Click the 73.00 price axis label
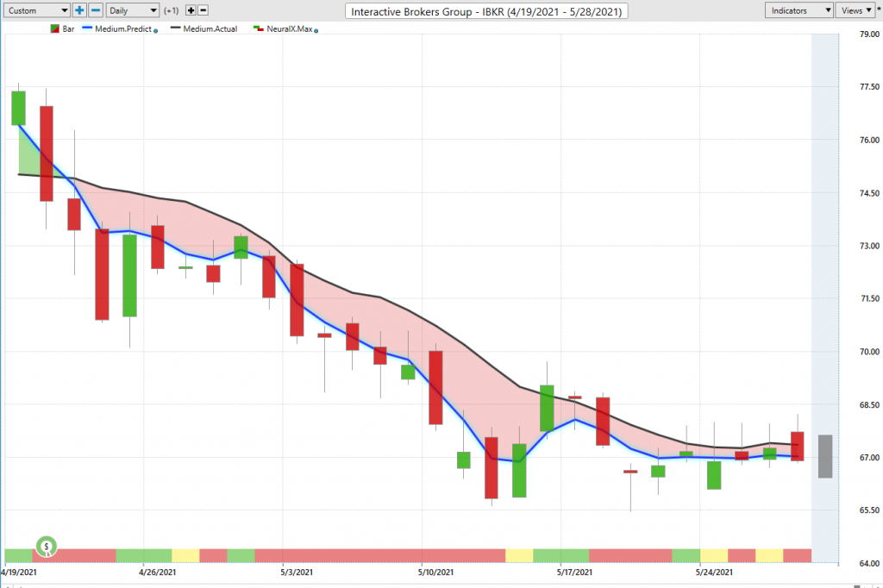This screenshot has height=588, width=883. pyautogui.click(x=869, y=246)
